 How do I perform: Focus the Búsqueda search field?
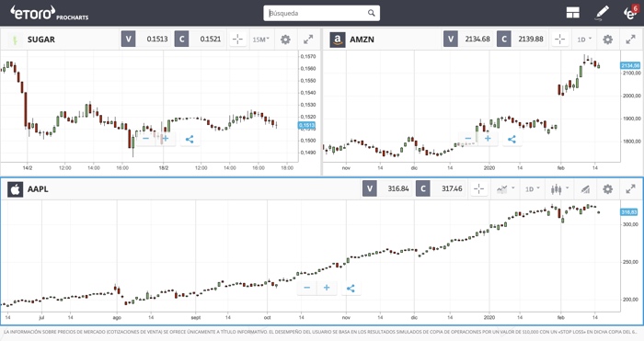pos(321,13)
